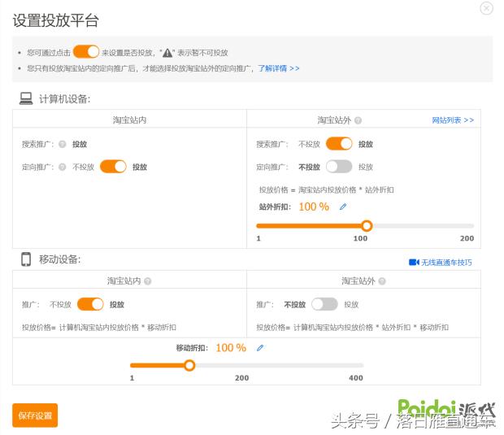Click 投放 label in mobile 淘宝站内 推广
Screen dimensions: 504x435
coord(117,304)
